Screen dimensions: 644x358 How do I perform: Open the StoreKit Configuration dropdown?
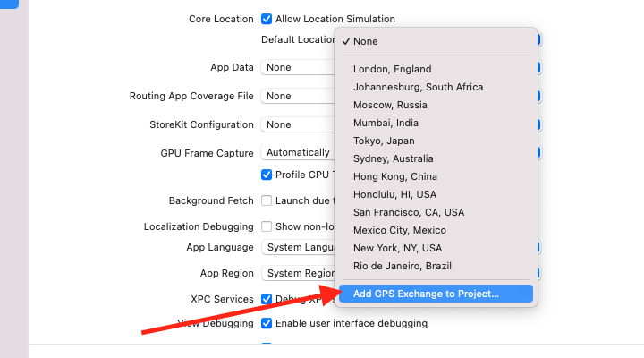297,124
